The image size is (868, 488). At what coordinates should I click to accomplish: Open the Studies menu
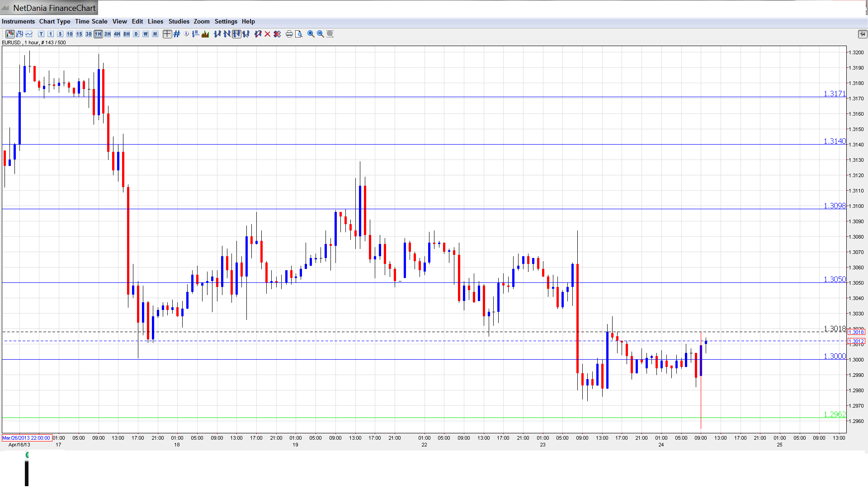[x=179, y=21]
